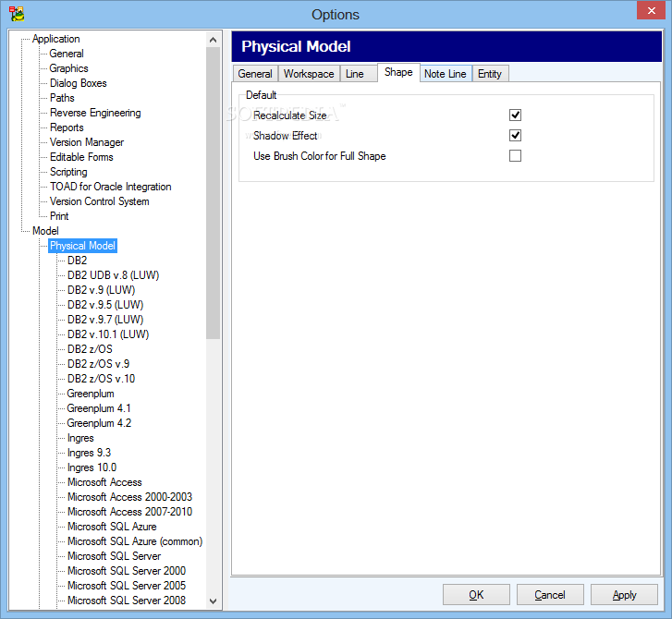Click the tree vertical scrollbar thumb
The image size is (672, 619).
click(x=213, y=193)
